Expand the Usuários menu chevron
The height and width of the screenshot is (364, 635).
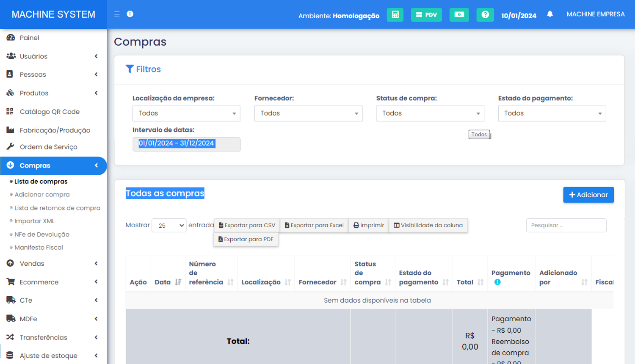pos(96,56)
